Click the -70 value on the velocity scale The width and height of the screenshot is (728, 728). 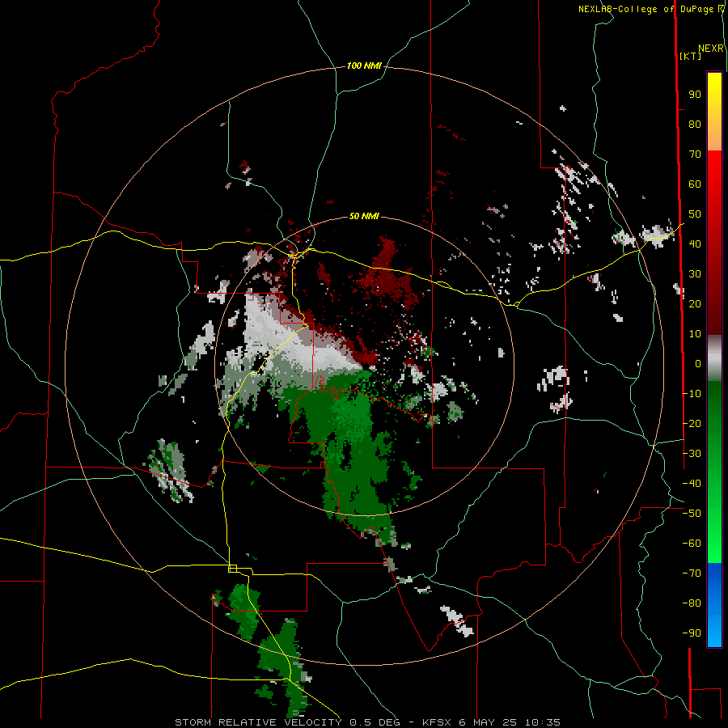tap(692, 574)
